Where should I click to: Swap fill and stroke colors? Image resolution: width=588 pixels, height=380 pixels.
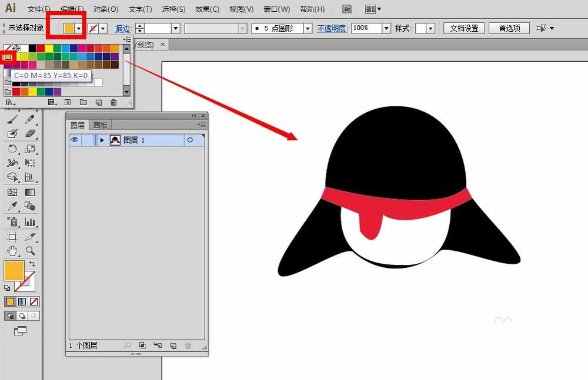[x=32, y=264]
